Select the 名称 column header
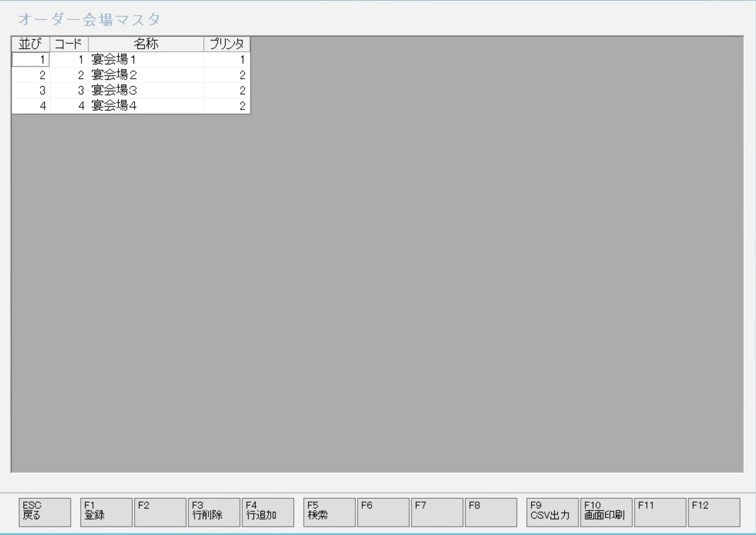The image size is (756, 535). coord(146,44)
